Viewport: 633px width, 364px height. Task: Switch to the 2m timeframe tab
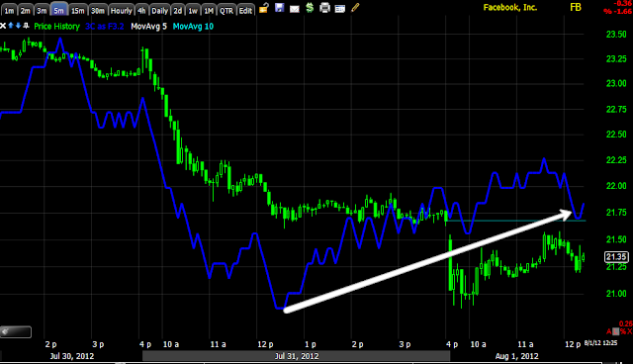coord(26,11)
